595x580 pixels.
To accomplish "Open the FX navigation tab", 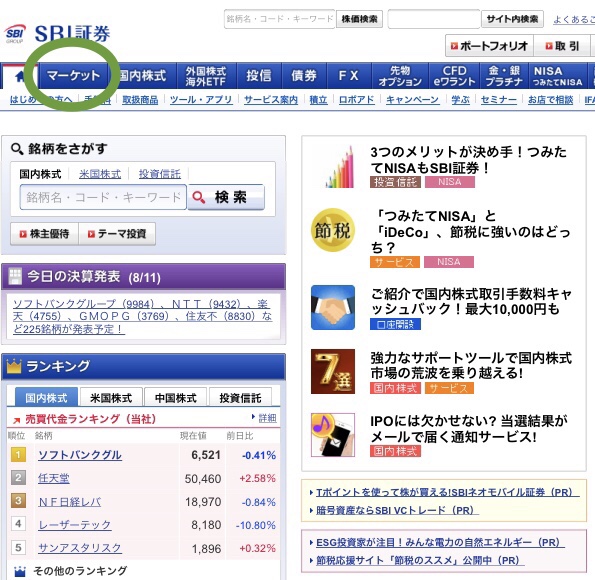I will (x=349, y=76).
